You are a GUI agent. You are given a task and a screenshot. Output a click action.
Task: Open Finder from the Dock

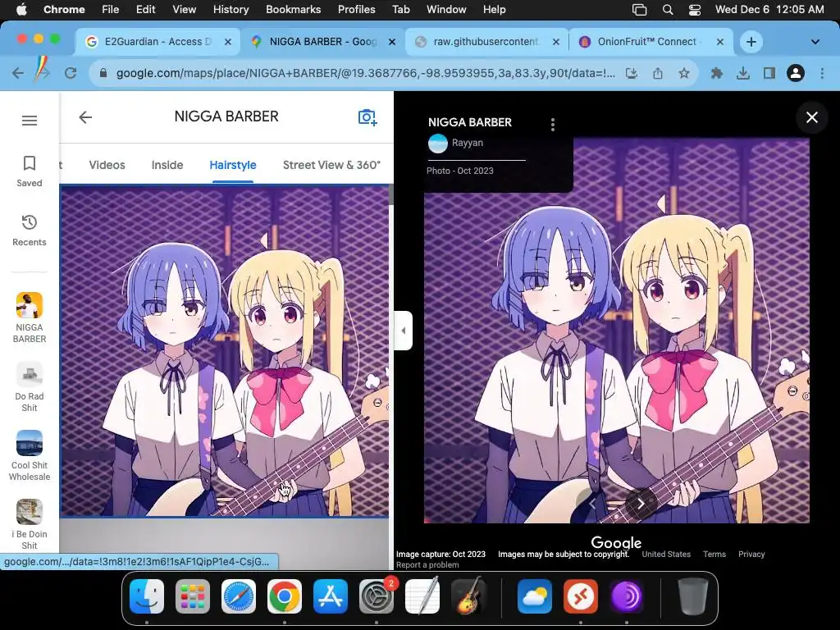click(x=147, y=596)
